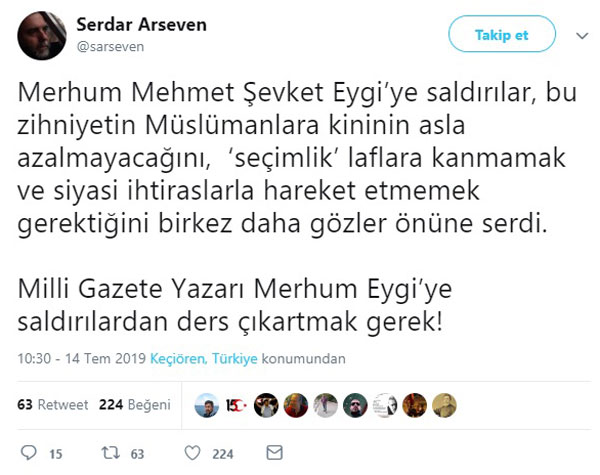The height and width of the screenshot is (475, 600).
Task: Click the first liker avatar in row
Action: tap(204, 405)
